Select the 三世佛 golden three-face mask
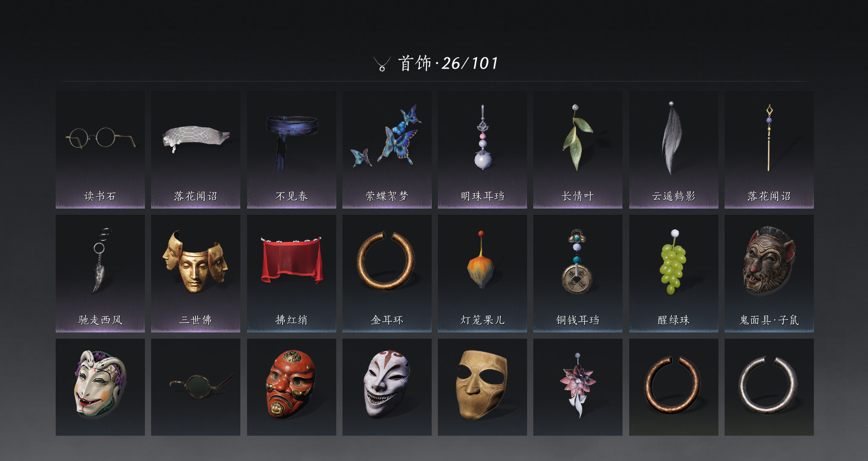The image size is (868, 461). pos(195,274)
